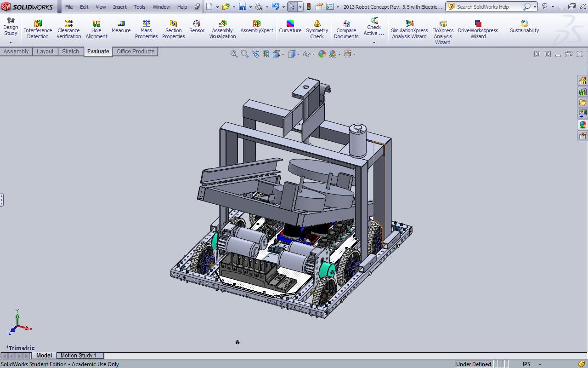The width and height of the screenshot is (588, 368).
Task: Open the Edit menu
Action: coord(84,7)
